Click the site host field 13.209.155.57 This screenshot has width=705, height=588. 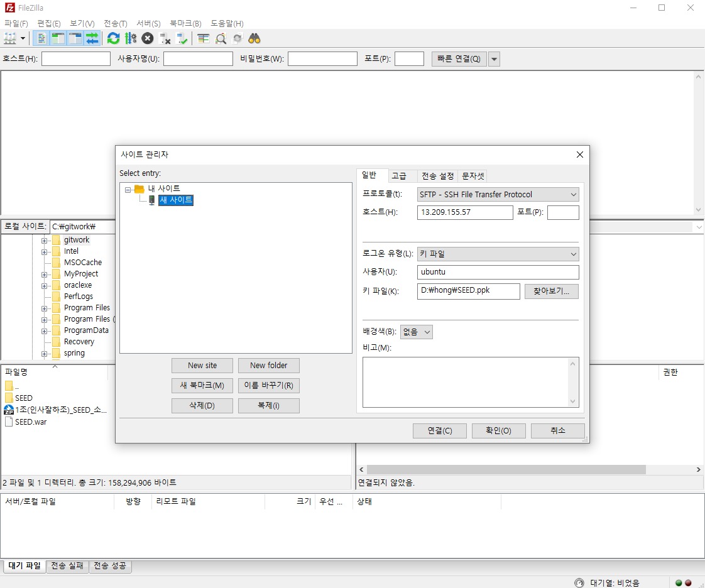click(x=465, y=212)
